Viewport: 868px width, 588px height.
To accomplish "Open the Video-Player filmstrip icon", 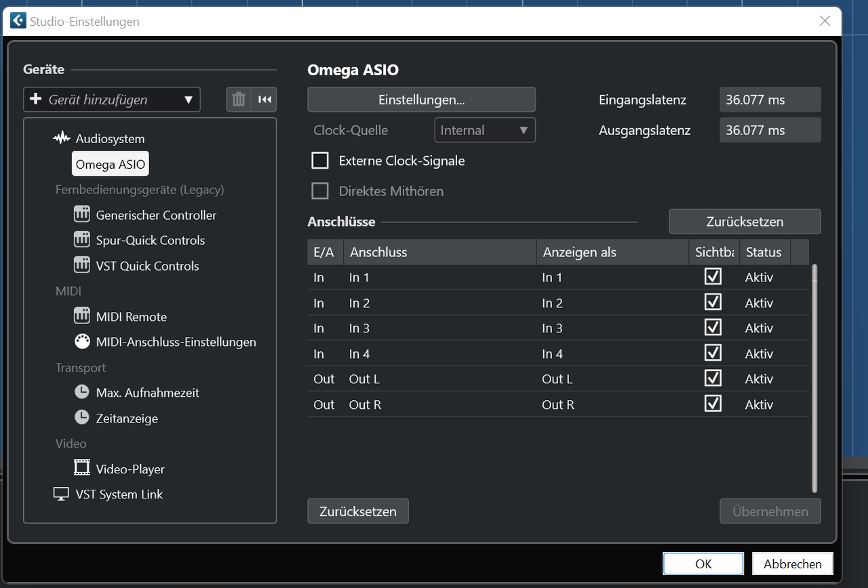I will click(x=82, y=469).
